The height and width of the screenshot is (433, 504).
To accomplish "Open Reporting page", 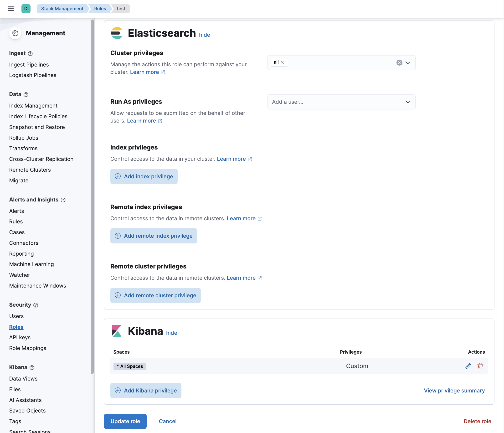I will (21, 254).
